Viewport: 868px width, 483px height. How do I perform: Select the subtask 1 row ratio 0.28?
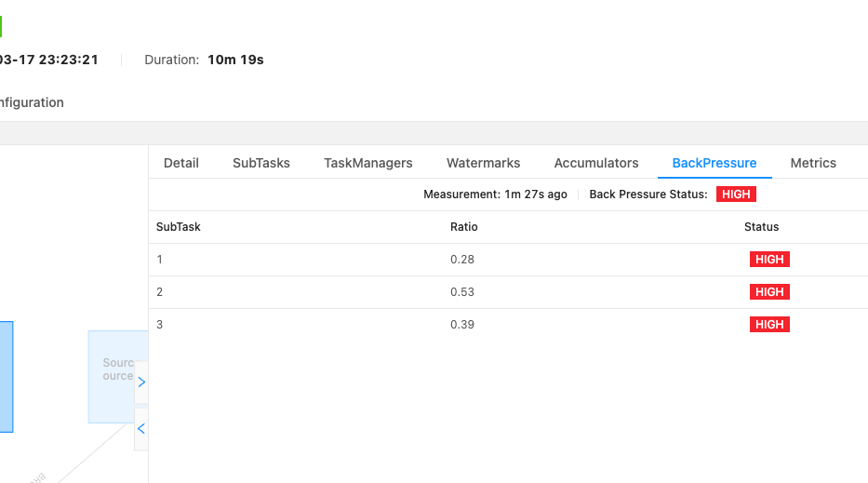(508, 260)
